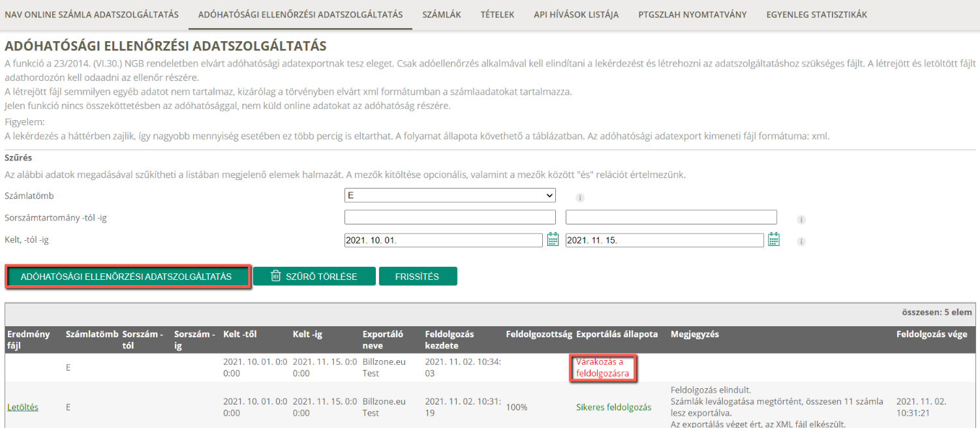Click the Kelt -ig column header
Image resolution: width=980 pixels, height=428 pixels.
[x=307, y=334]
